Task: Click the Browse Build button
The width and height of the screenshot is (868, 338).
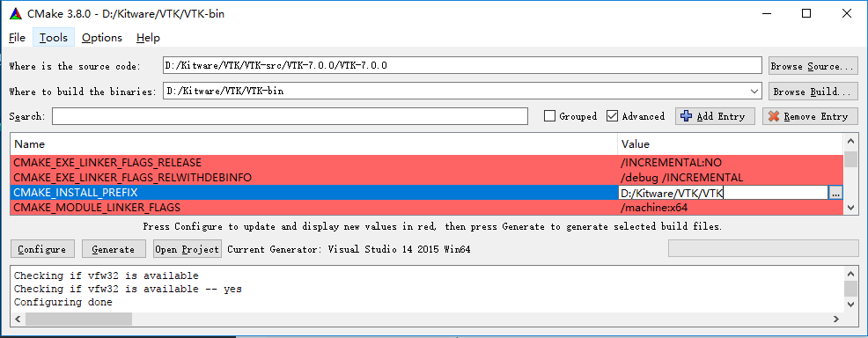Action: (813, 92)
